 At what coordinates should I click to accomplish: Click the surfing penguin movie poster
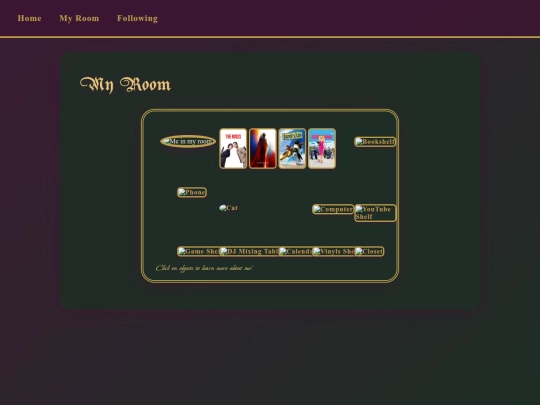[292, 148]
